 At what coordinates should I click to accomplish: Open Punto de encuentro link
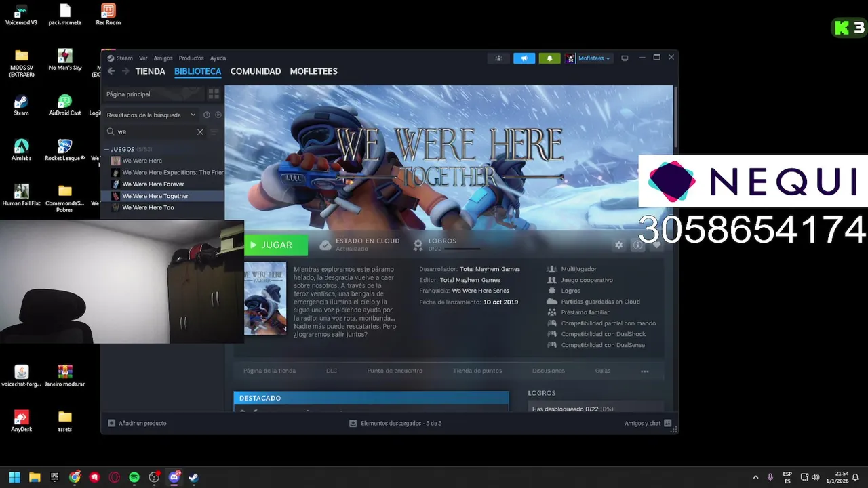395,371
